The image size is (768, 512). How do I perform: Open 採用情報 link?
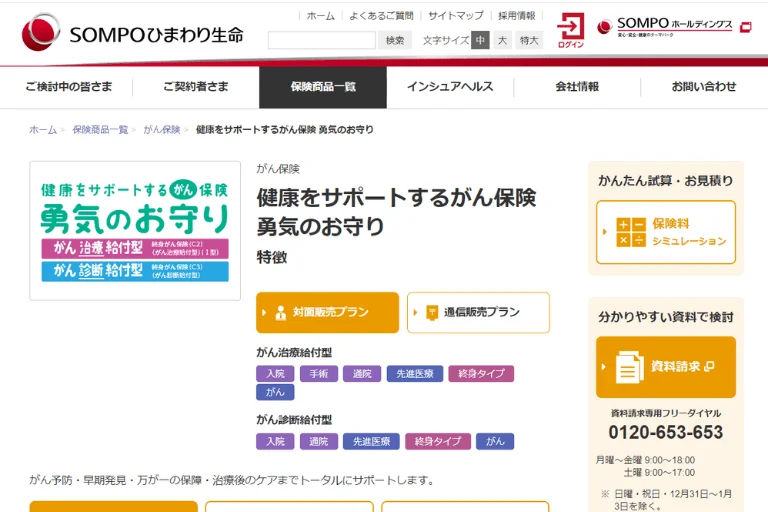[x=517, y=16]
